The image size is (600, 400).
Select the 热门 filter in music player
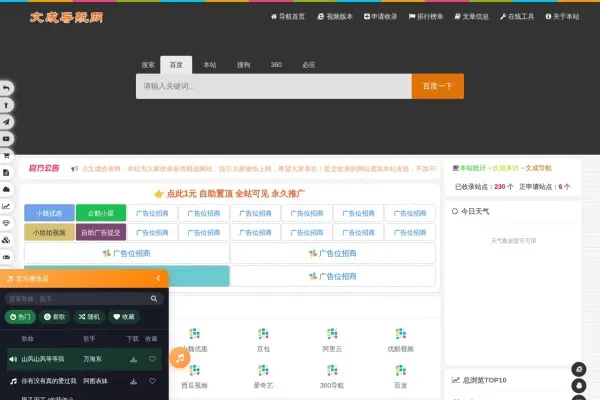[x=20, y=317]
